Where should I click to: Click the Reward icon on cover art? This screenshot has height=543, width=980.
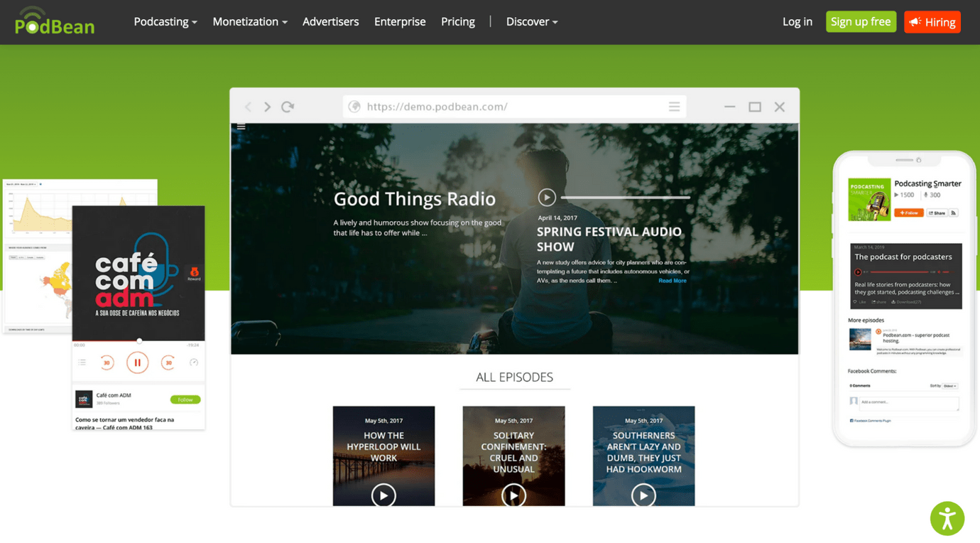tap(194, 274)
